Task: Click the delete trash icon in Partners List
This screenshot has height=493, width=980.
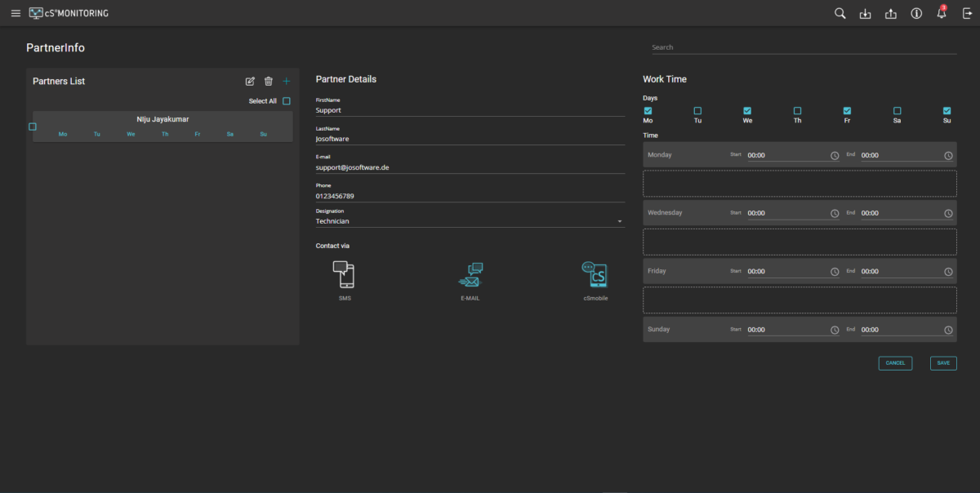Action: click(269, 81)
